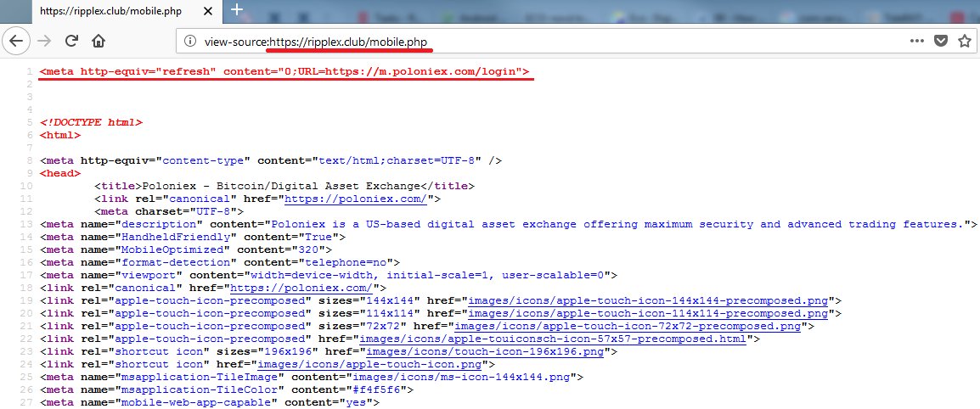Open the https://poloniex.com/ link on line 18
The image size is (980, 409).
pos(301,288)
